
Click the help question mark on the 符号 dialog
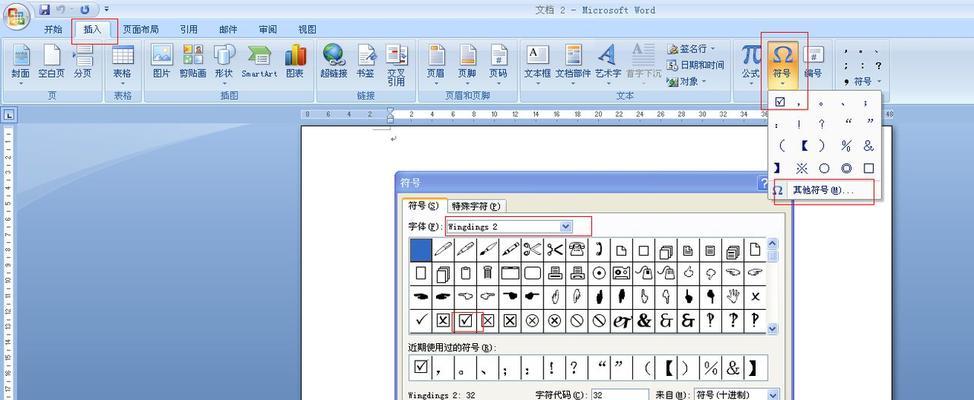click(x=763, y=183)
